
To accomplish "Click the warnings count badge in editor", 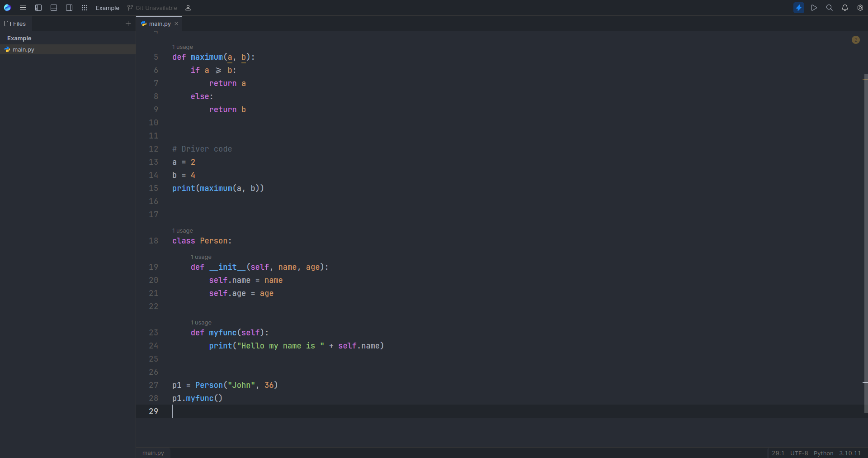I will point(856,40).
